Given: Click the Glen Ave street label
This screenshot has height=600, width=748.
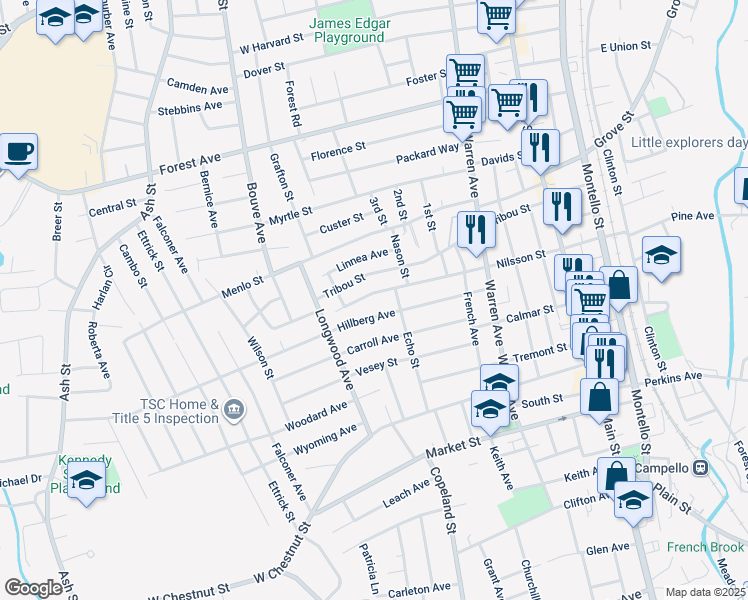Looking at the screenshot, I should (607, 549).
